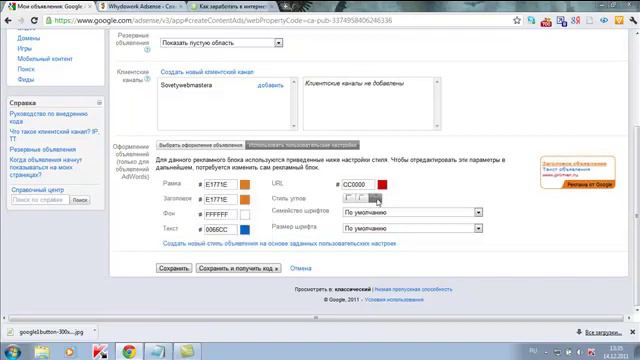640x360 pixels.
Task: Click Все загрузки link in downloads bar
Action: pyautogui.click(x=603, y=333)
